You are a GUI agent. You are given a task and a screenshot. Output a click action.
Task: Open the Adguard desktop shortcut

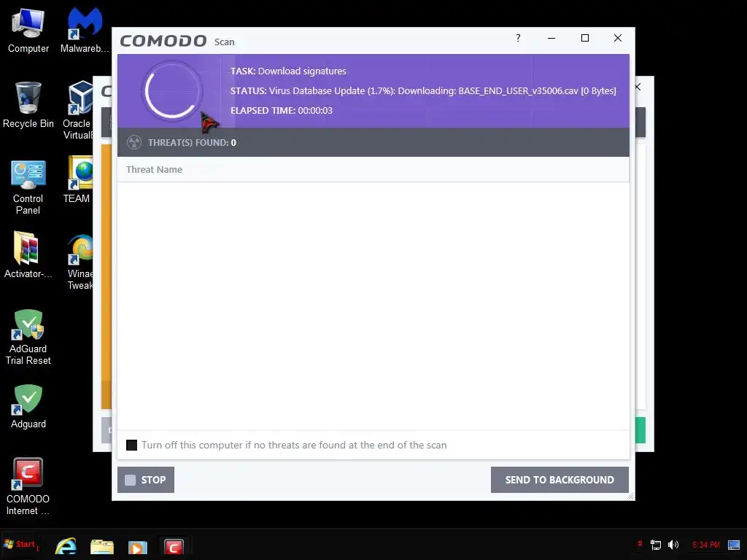point(28,406)
